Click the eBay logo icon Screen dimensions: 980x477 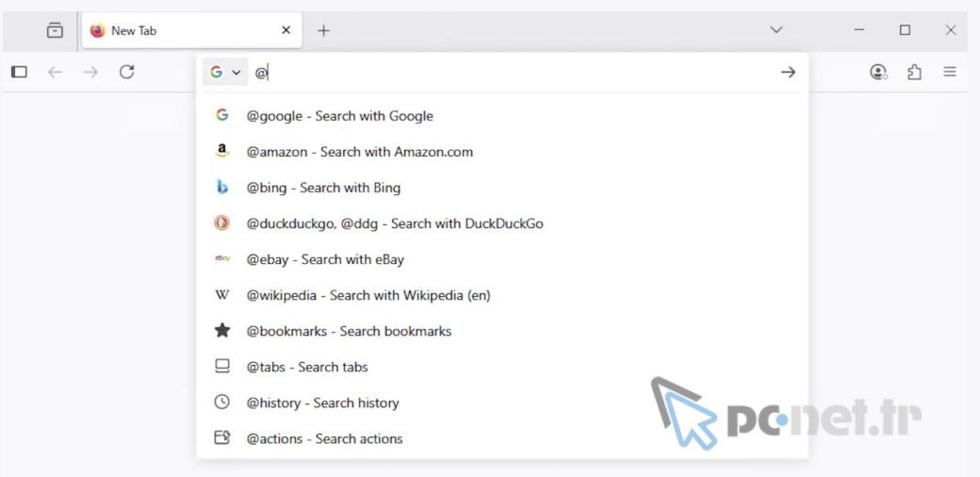222,258
